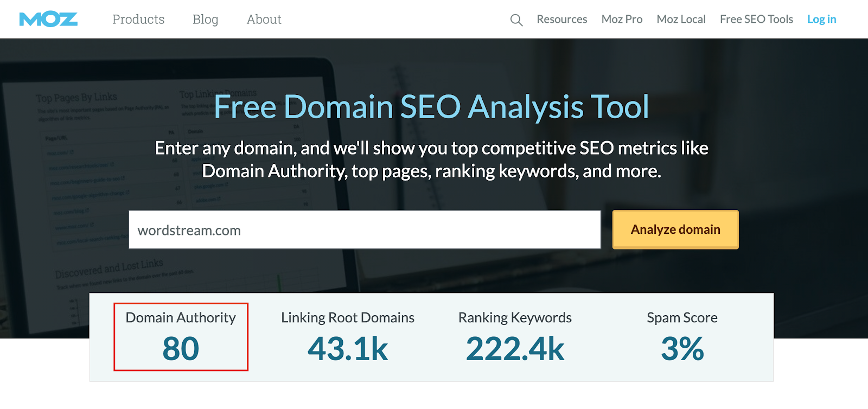Open the search magnifier icon
Image resolution: width=868 pixels, height=409 pixels.
coord(516,20)
